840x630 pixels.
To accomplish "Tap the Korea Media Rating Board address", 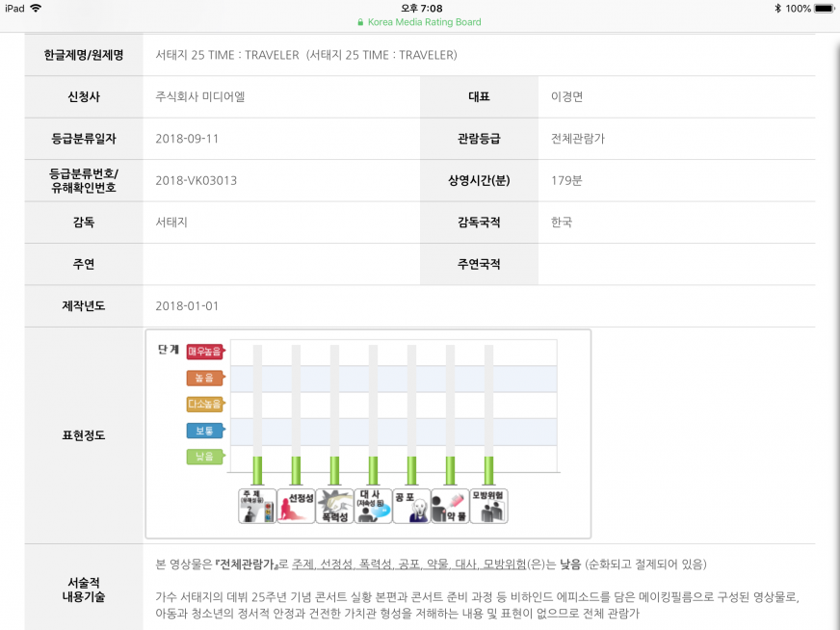I will (x=424, y=22).
